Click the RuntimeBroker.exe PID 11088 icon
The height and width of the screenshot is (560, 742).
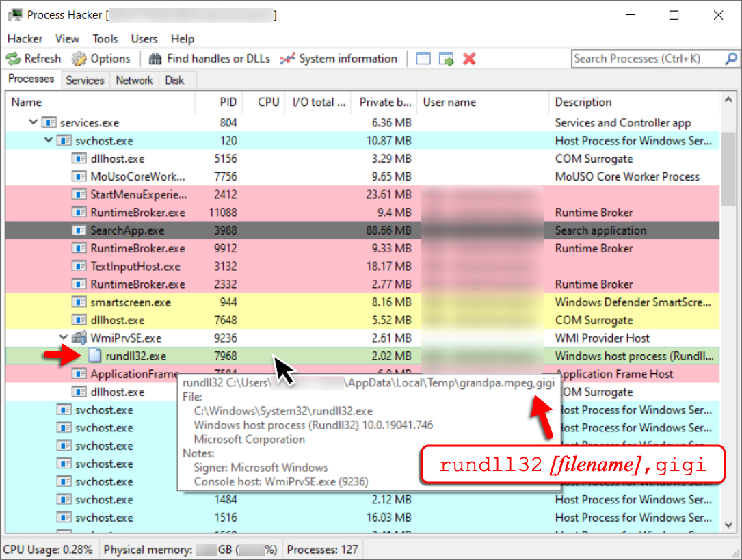(79, 213)
